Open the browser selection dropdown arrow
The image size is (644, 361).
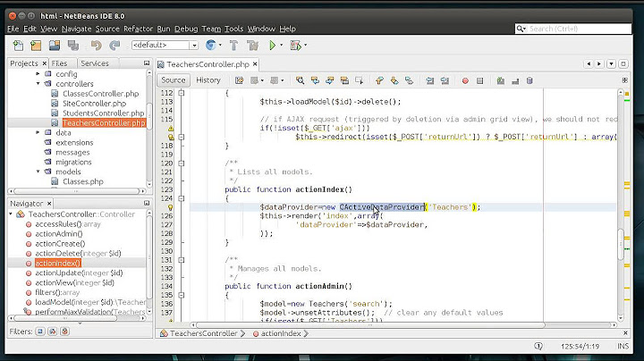click(x=220, y=45)
